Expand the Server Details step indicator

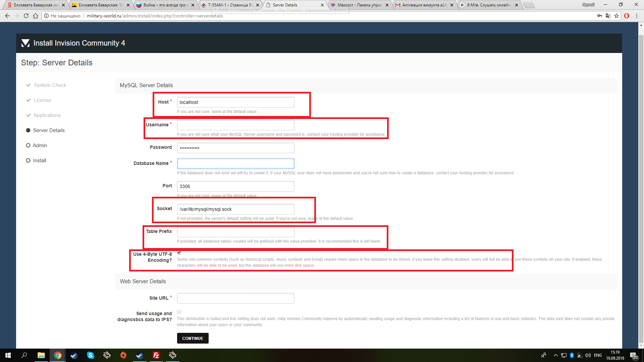pyautogui.click(x=49, y=130)
